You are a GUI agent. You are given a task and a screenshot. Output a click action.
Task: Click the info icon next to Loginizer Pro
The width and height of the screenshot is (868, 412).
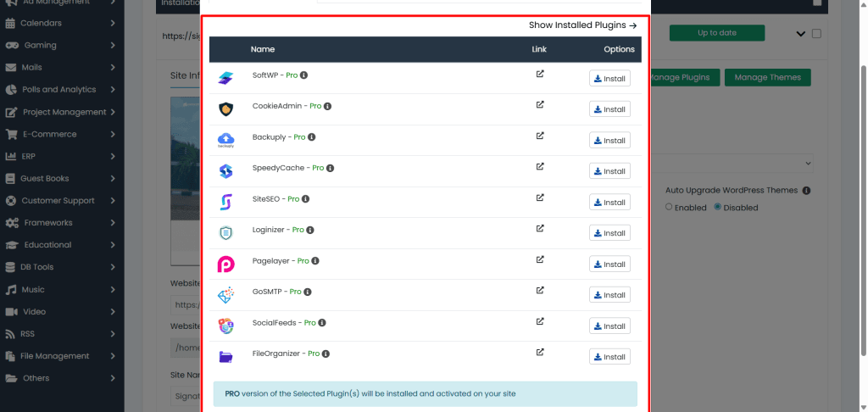[x=310, y=230]
